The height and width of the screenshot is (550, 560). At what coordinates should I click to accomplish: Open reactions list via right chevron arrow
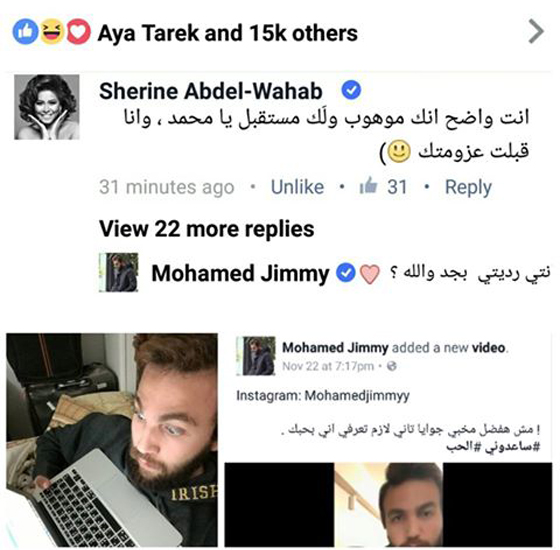coord(536,32)
